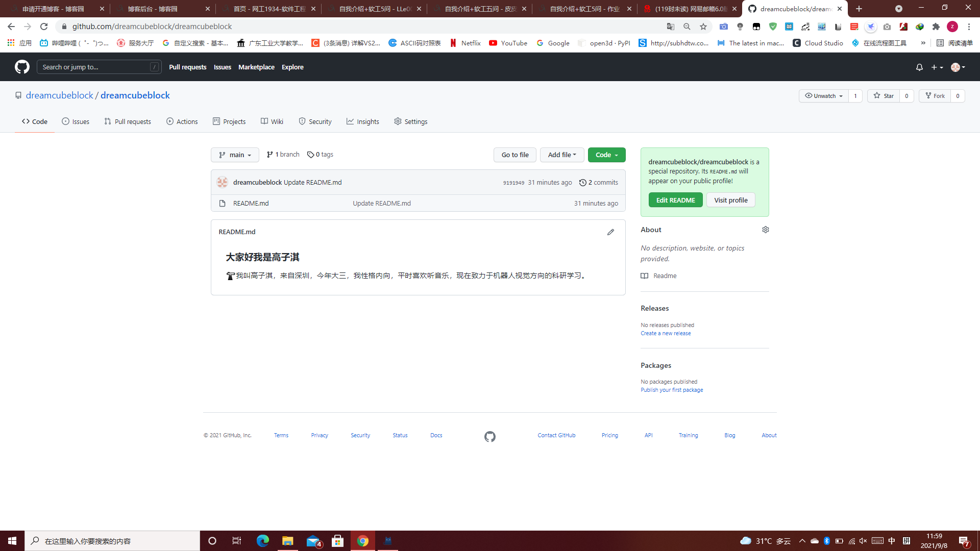The image size is (980, 551).
Task: Open Chrome from the Windows taskbar
Action: [x=363, y=541]
